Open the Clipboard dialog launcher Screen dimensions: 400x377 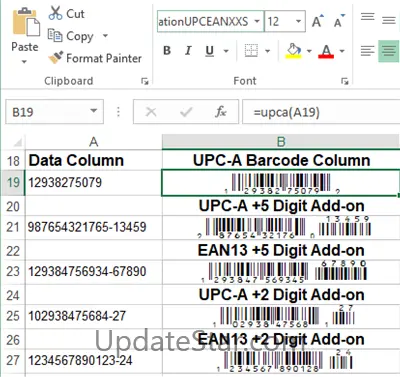[x=145, y=81]
